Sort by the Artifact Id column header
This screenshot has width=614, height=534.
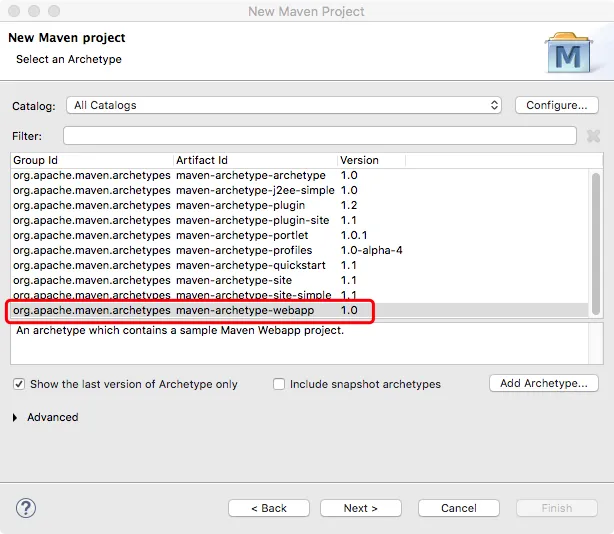coord(255,160)
